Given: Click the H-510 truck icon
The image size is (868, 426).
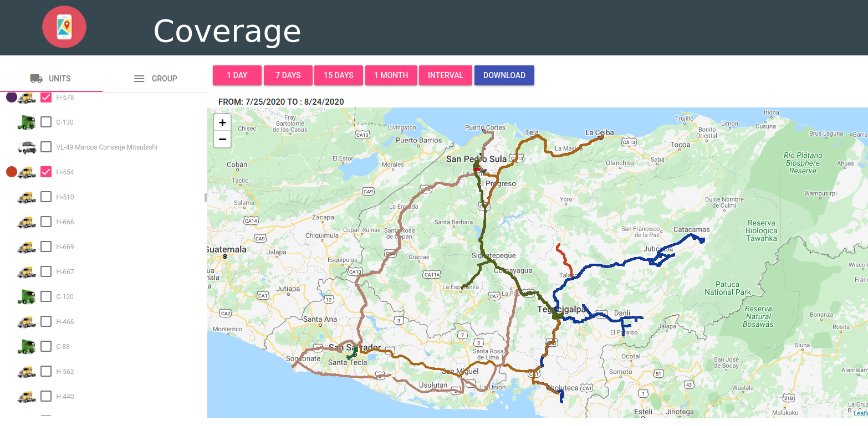Looking at the screenshot, I should pyautogui.click(x=27, y=197).
